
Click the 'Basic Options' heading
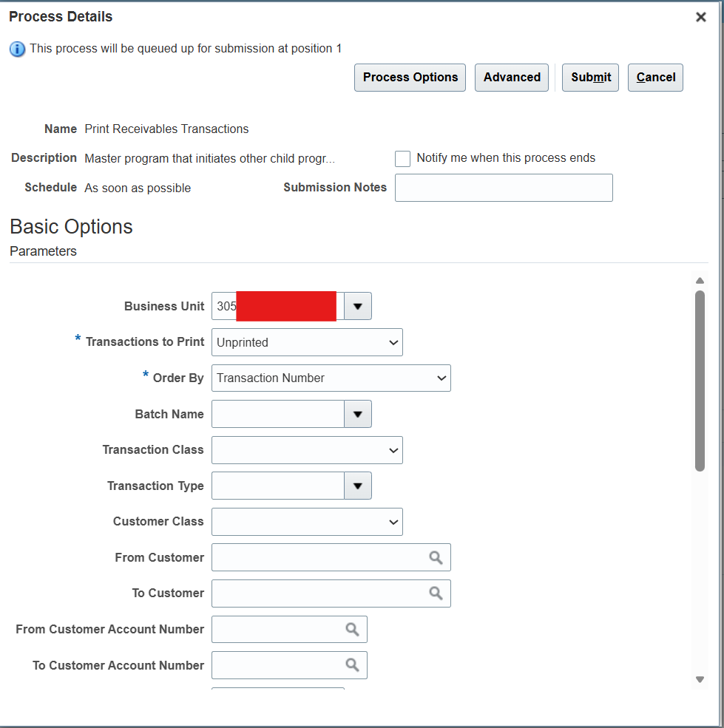(x=71, y=227)
